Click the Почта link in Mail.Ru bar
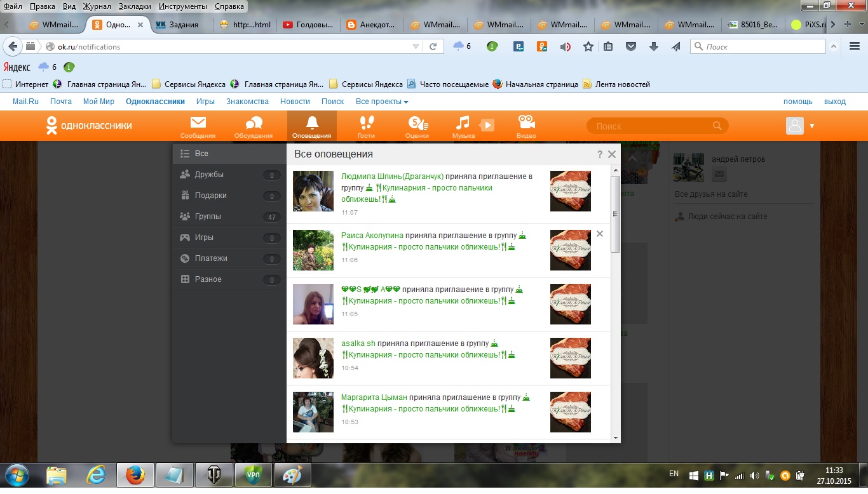This screenshot has height=494, width=868. pos(61,102)
